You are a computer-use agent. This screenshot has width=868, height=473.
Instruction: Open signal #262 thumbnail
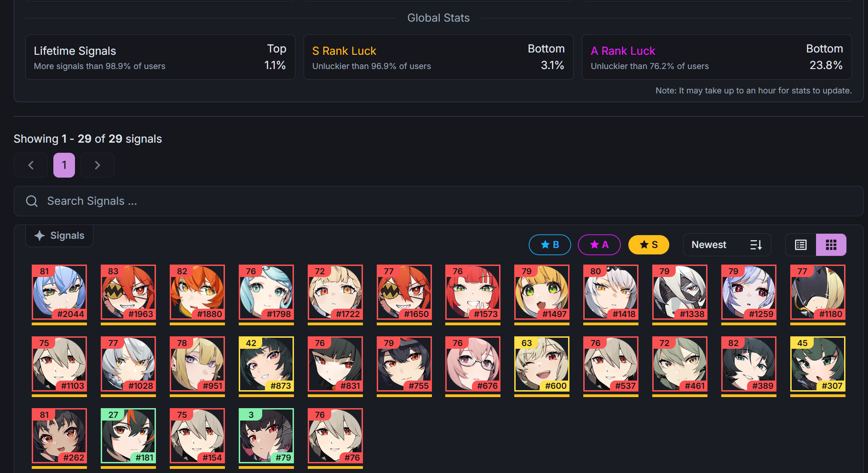(59, 436)
